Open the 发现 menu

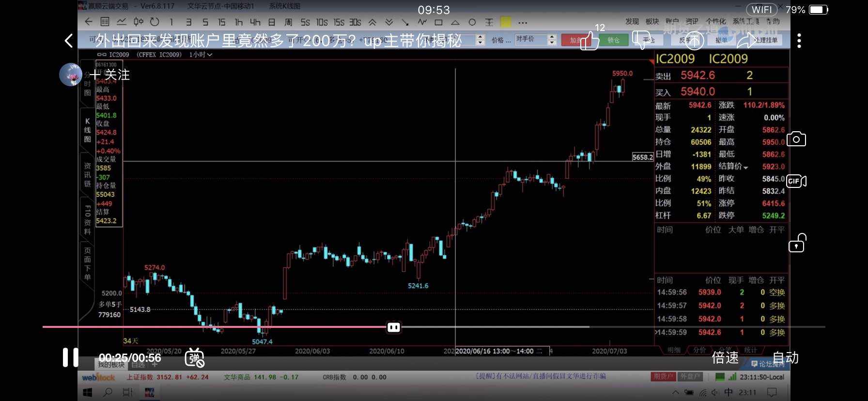(x=632, y=22)
